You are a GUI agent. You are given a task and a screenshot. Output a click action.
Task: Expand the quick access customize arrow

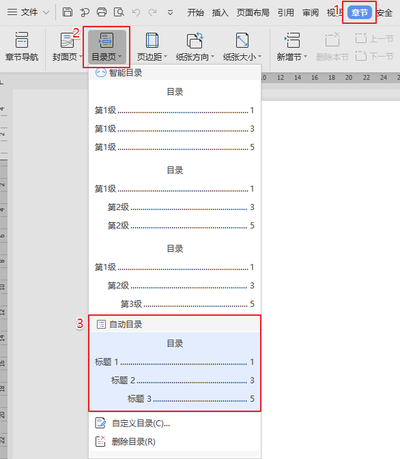[x=170, y=13]
